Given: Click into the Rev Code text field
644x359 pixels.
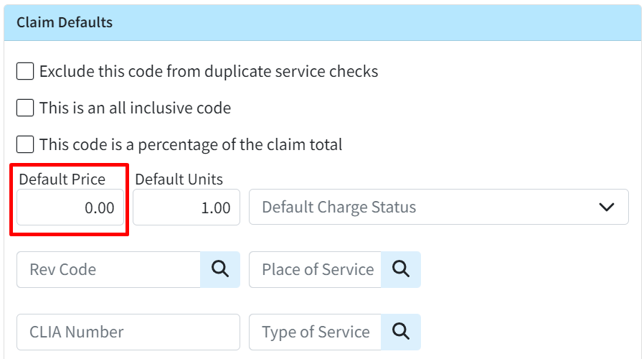Looking at the screenshot, I should click(x=108, y=269).
